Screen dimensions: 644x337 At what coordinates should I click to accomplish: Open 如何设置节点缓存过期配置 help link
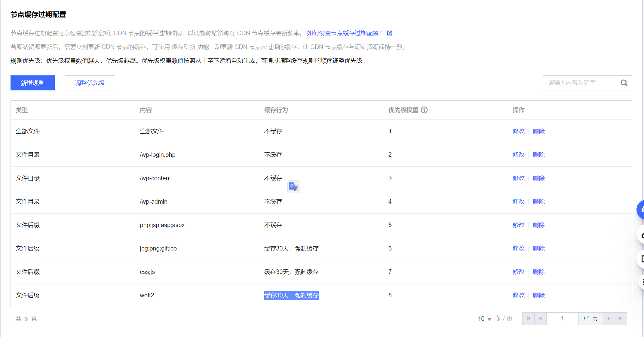pos(344,33)
